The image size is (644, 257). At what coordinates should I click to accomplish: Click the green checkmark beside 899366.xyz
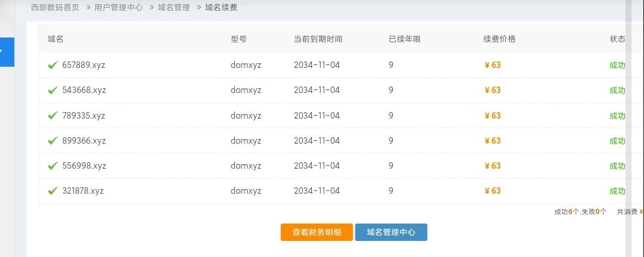pyautogui.click(x=52, y=141)
